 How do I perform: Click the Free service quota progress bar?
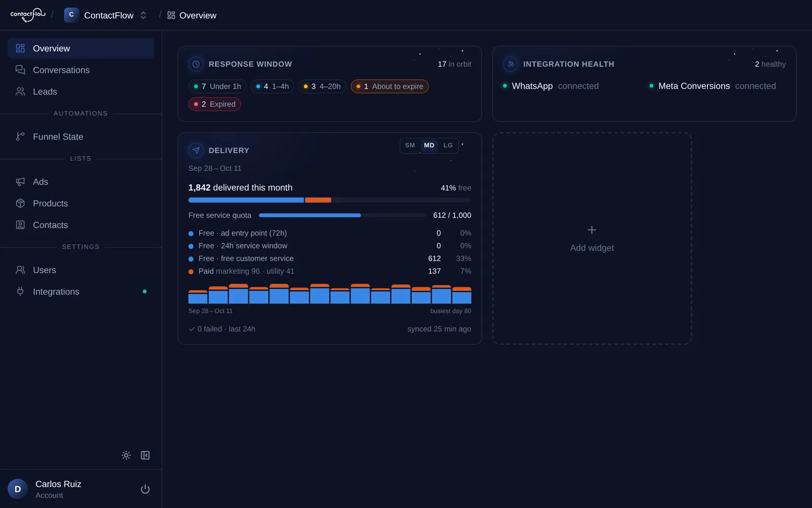[342, 215]
